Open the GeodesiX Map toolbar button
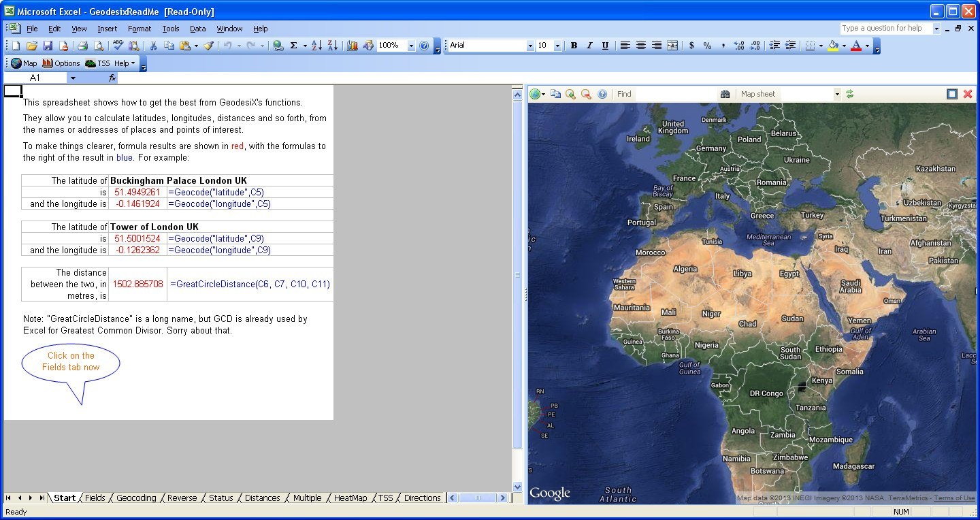The height and width of the screenshot is (520, 980). click(x=24, y=63)
